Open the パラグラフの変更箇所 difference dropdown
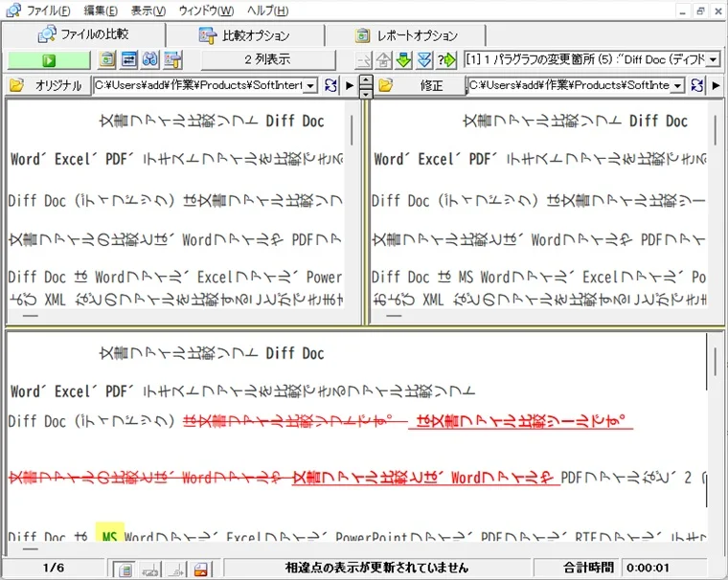 (x=714, y=59)
